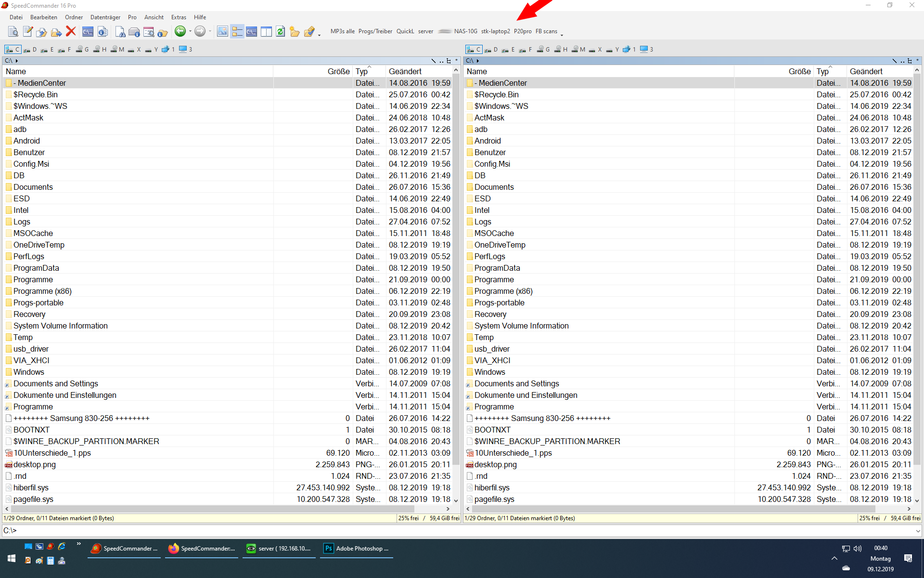The height and width of the screenshot is (578, 924).
Task: Create new folder with starred folder icon
Action: tap(295, 31)
